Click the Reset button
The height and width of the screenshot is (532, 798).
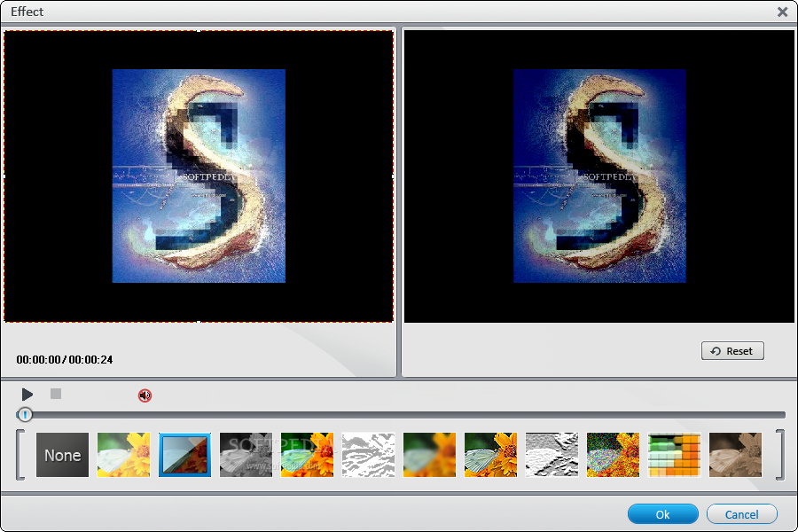coord(732,351)
